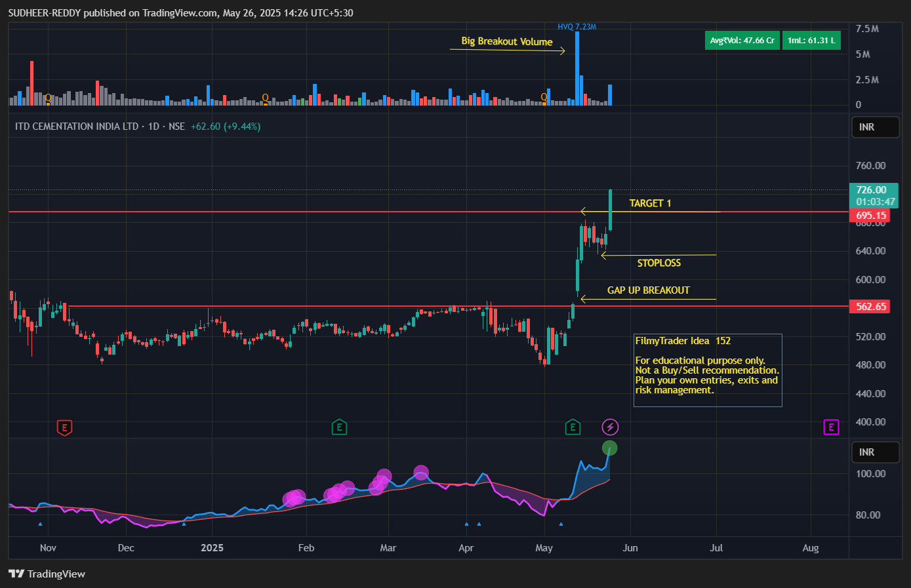Click the HVQ 7.23M volume label
This screenshot has height=588, width=911.
tap(577, 27)
